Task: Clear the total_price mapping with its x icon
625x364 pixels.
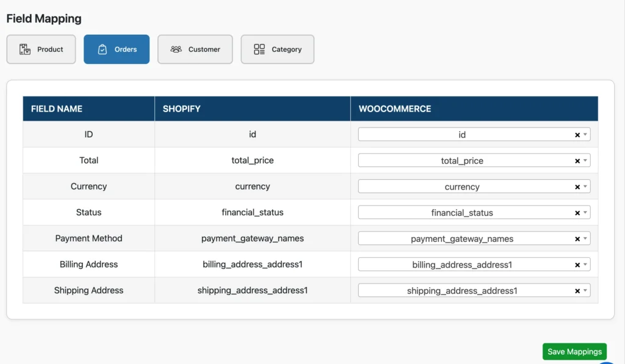Action: (x=578, y=160)
